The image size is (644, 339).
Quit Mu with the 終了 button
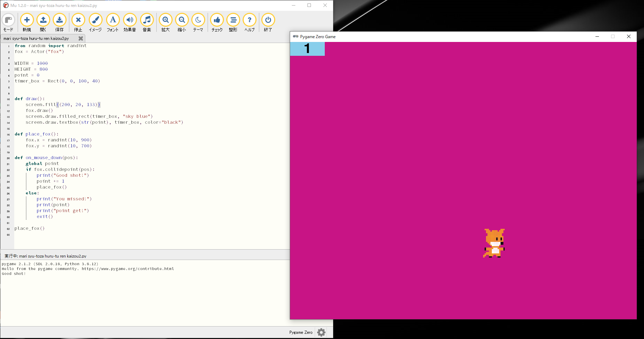coord(268,23)
